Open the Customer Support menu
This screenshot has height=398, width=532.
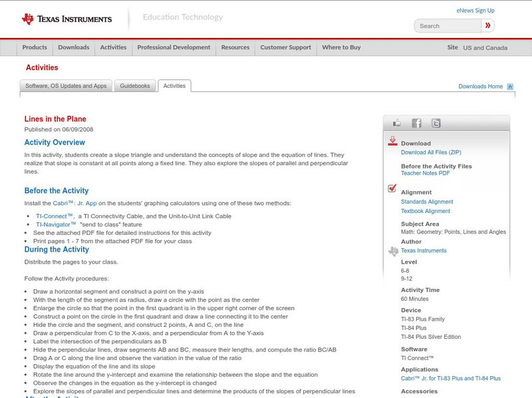(x=286, y=47)
